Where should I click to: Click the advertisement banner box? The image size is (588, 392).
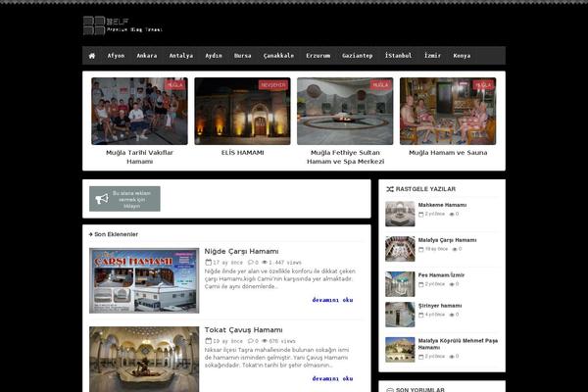(x=124, y=199)
